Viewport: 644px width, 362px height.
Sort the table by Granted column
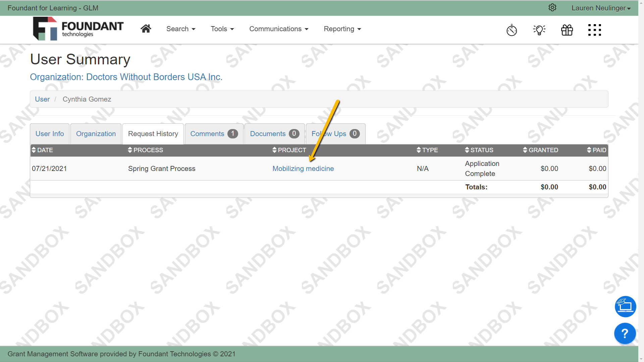tap(540, 150)
